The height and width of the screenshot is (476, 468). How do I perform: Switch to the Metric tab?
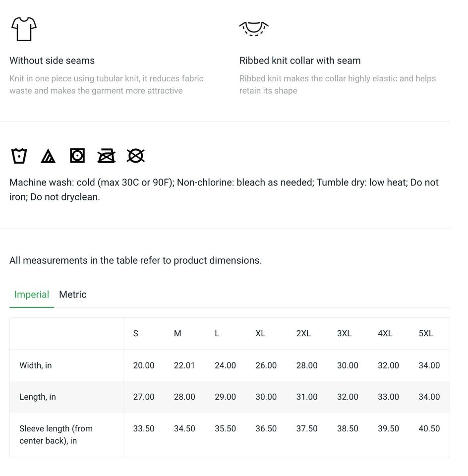[x=72, y=295]
